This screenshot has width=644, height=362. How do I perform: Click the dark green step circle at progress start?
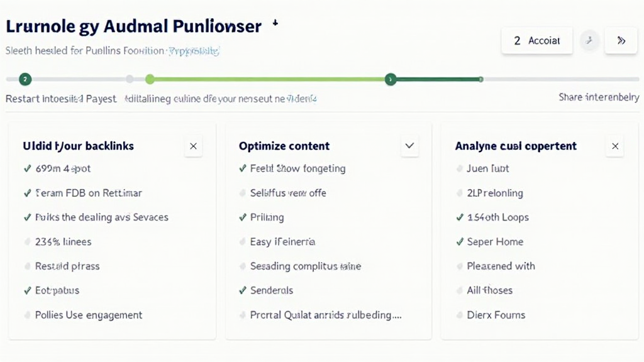coord(25,79)
